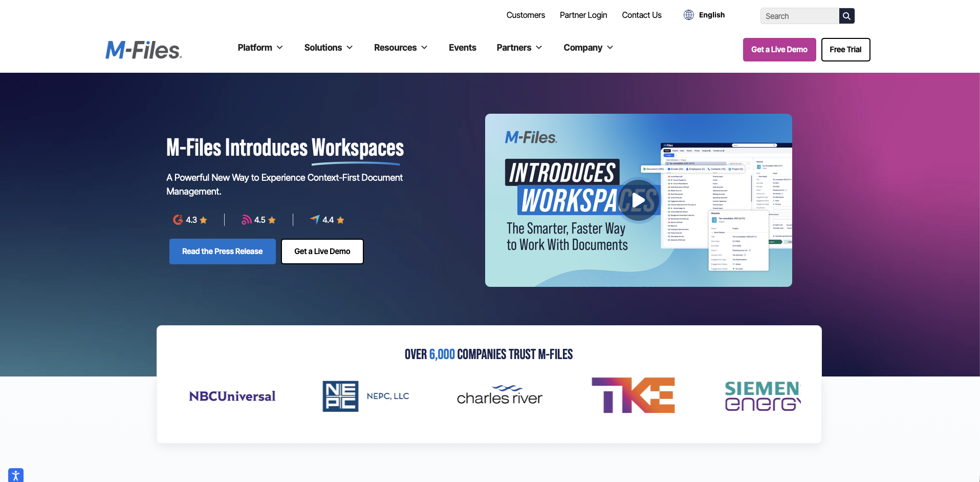Click the pink Capterra rating icon

coord(247,219)
